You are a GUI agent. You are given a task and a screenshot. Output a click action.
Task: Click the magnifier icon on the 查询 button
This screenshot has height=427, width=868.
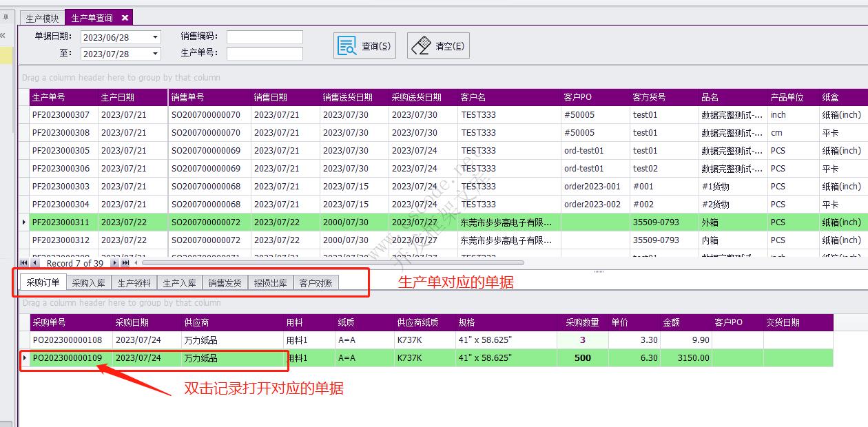click(347, 44)
